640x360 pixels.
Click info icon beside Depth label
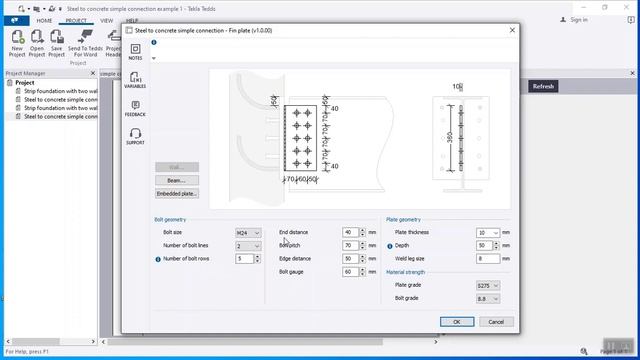[390, 246]
